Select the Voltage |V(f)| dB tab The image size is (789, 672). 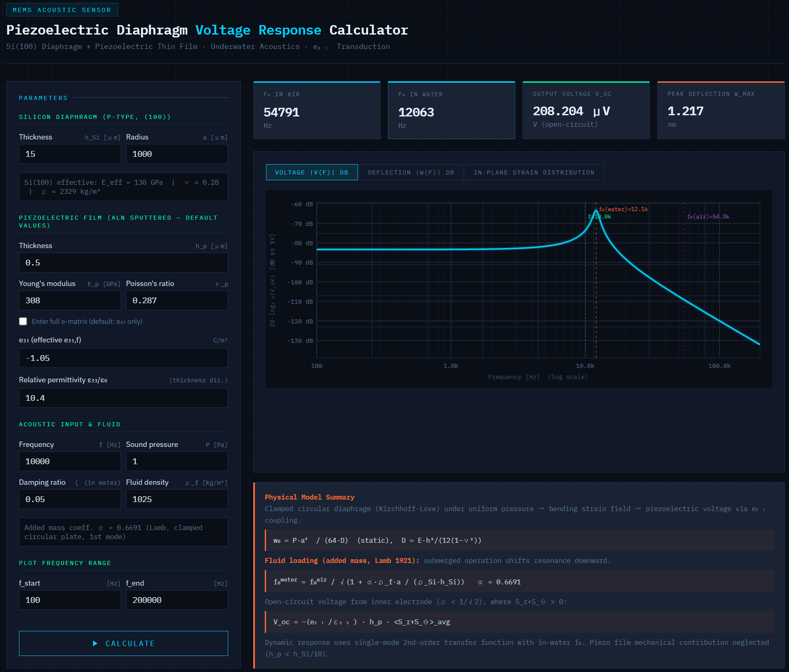(x=311, y=172)
